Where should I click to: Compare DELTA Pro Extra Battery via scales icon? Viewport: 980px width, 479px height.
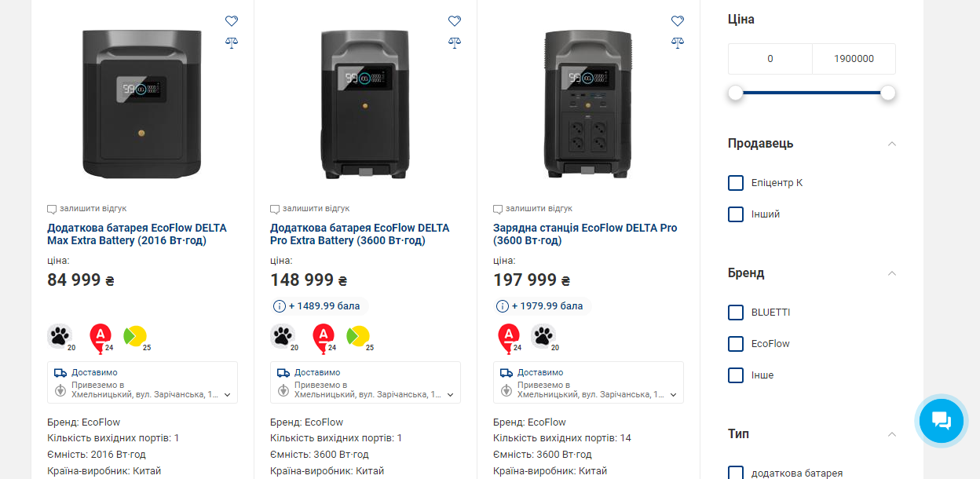[x=455, y=42]
